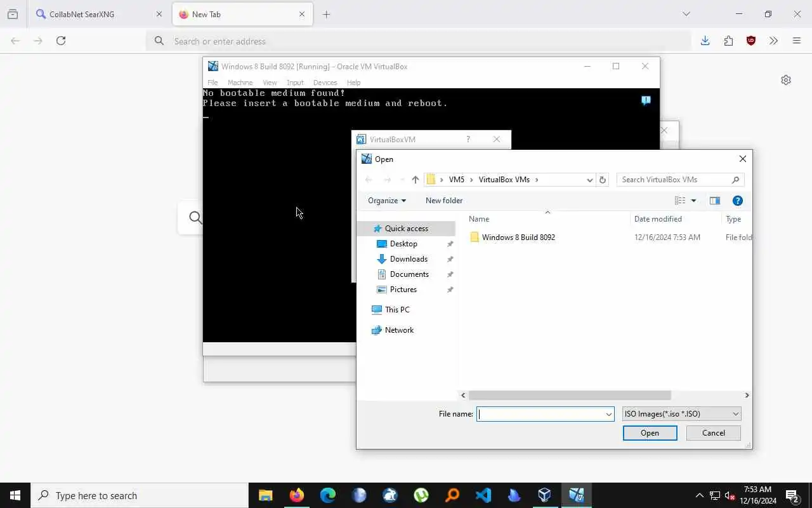Open a new browser tab with plus button
812x508 pixels.
[326, 14]
